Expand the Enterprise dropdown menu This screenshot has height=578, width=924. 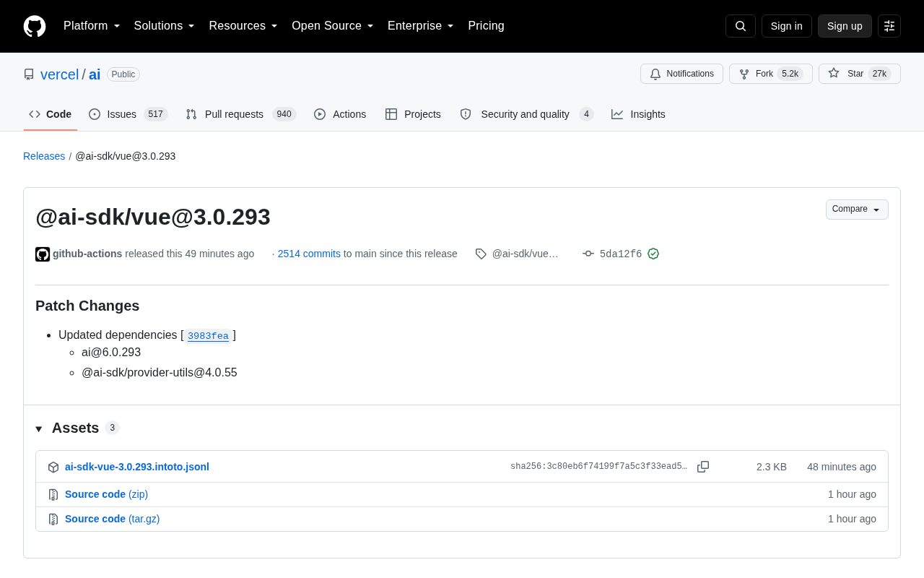[421, 26]
